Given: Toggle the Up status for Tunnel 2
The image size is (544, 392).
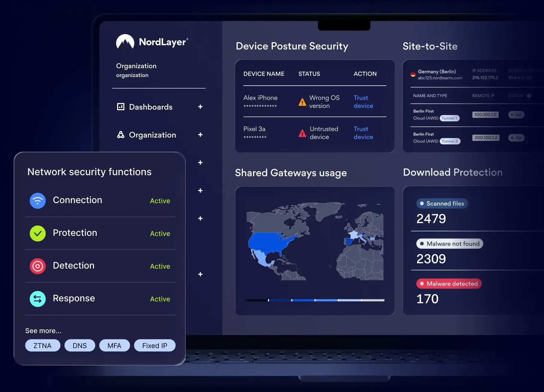Looking at the screenshot, I should click(x=517, y=138).
